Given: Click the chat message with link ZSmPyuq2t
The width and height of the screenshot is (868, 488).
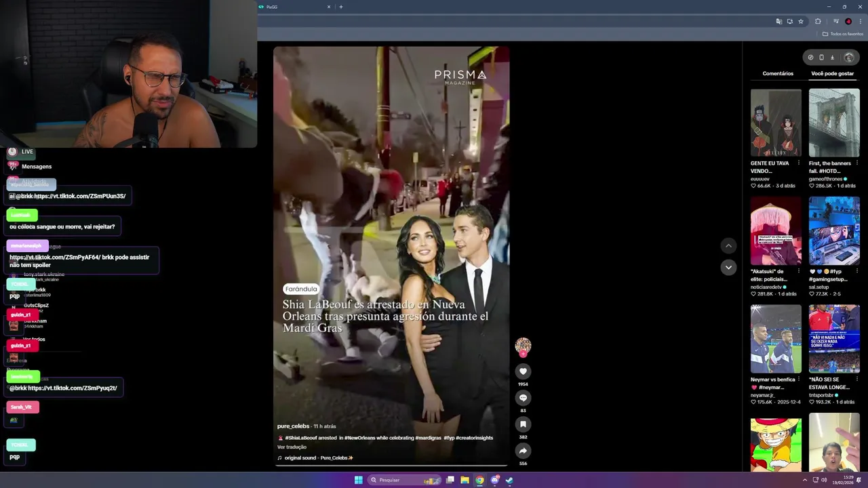Looking at the screenshot, I should click(x=64, y=388).
